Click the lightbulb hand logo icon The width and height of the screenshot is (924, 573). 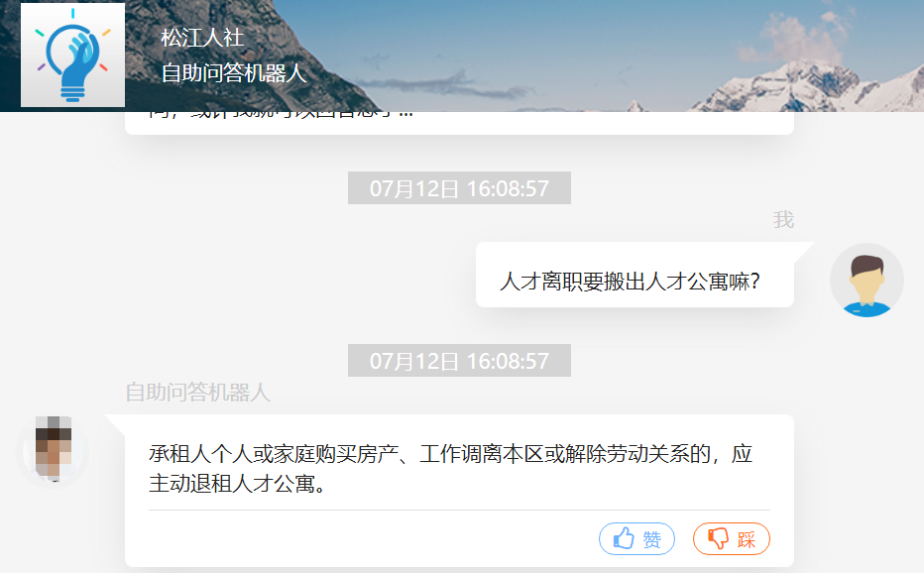tap(72, 55)
